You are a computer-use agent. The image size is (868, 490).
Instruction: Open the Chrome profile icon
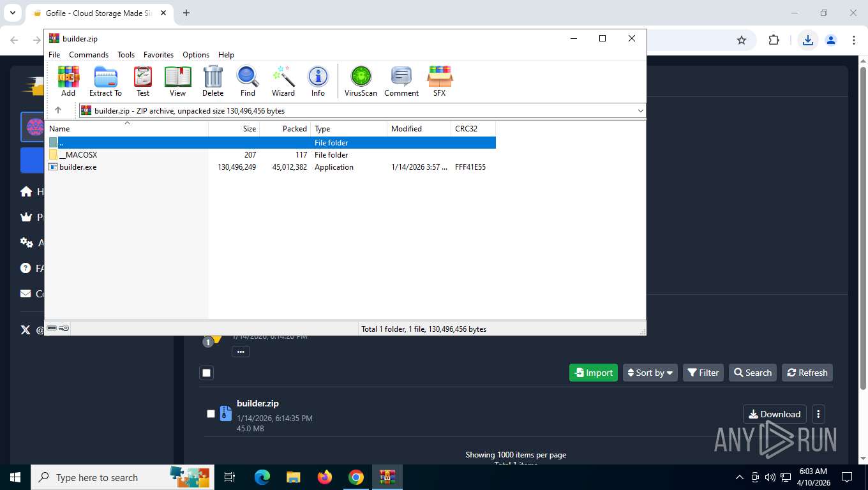click(x=831, y=40)
